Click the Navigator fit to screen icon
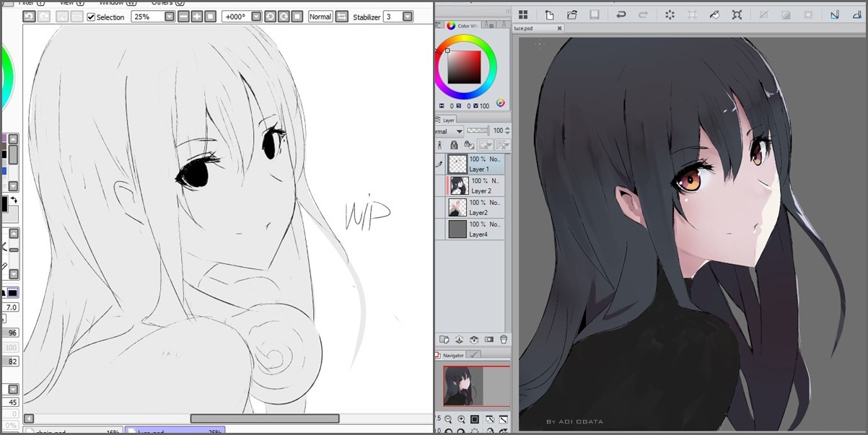Screen dimensions: 868x435 point(489,419)
